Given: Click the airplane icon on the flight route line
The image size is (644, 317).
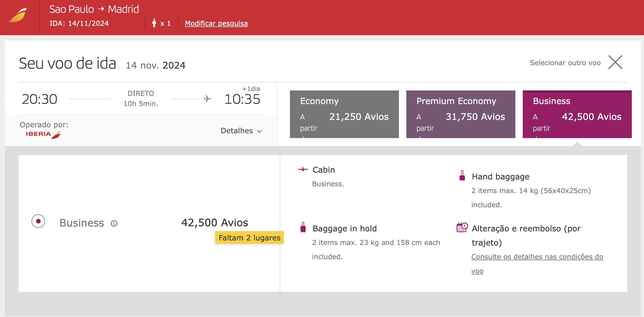Looking at the screenshot, I should click(207, 99).
